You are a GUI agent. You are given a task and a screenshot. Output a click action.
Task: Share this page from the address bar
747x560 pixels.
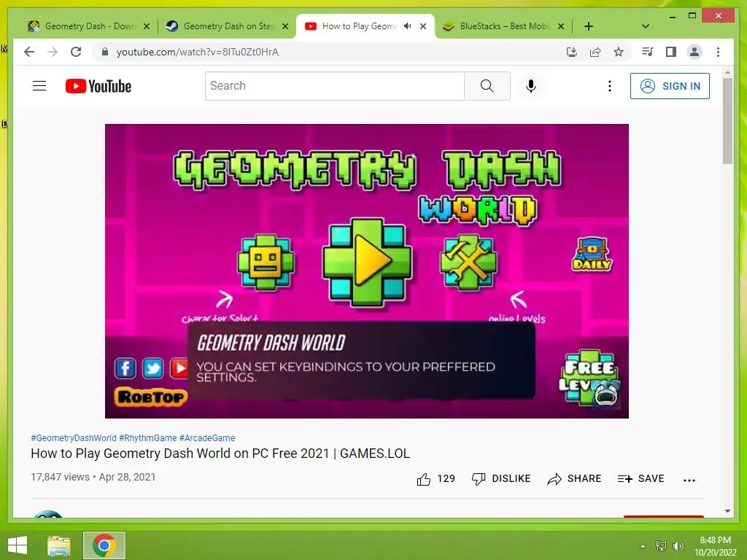tap(595, 52)
